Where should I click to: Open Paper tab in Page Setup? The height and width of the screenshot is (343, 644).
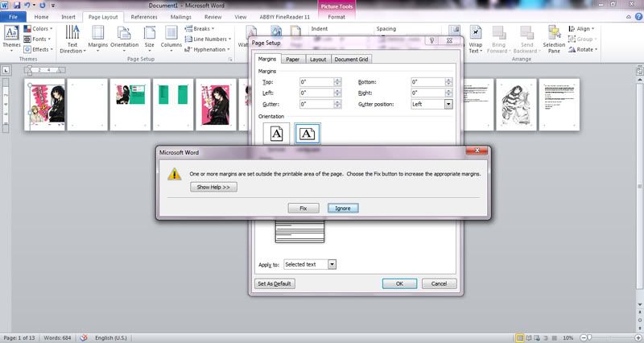(x=292, y=59)
